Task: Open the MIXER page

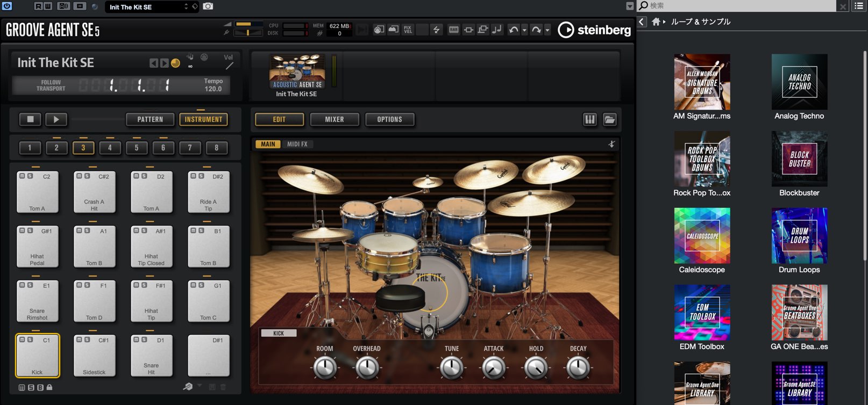Action: click(335, 119)
